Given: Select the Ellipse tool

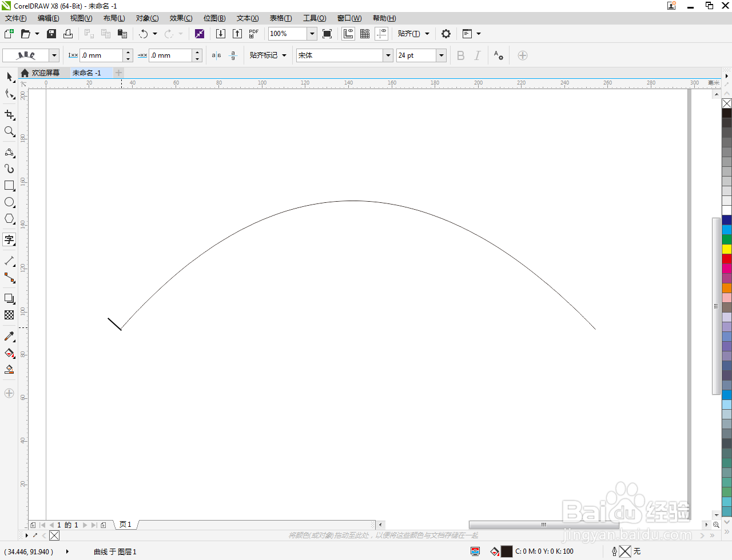Looking at the screenshot, I should (9, 202).
